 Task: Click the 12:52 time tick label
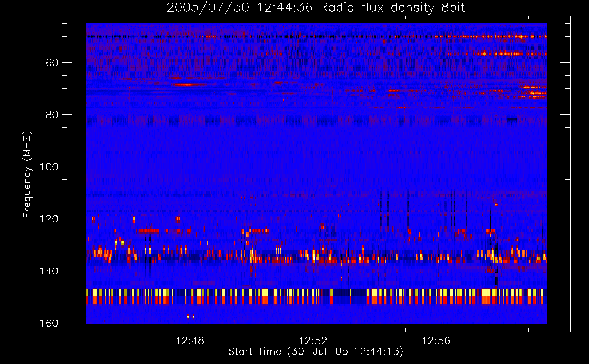pos(313,341)
